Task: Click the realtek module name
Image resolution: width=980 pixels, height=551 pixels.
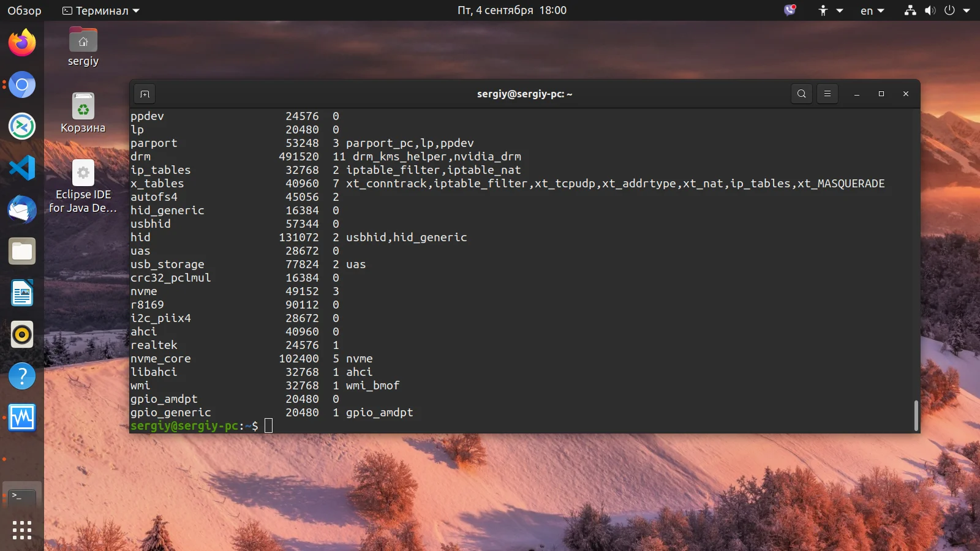Action: tap(154, 345)
